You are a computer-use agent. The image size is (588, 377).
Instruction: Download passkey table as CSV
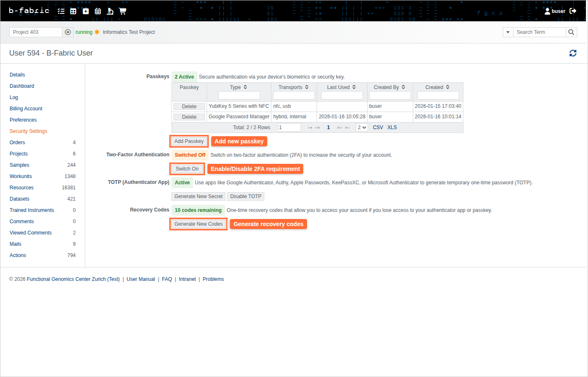click(378, 127)
